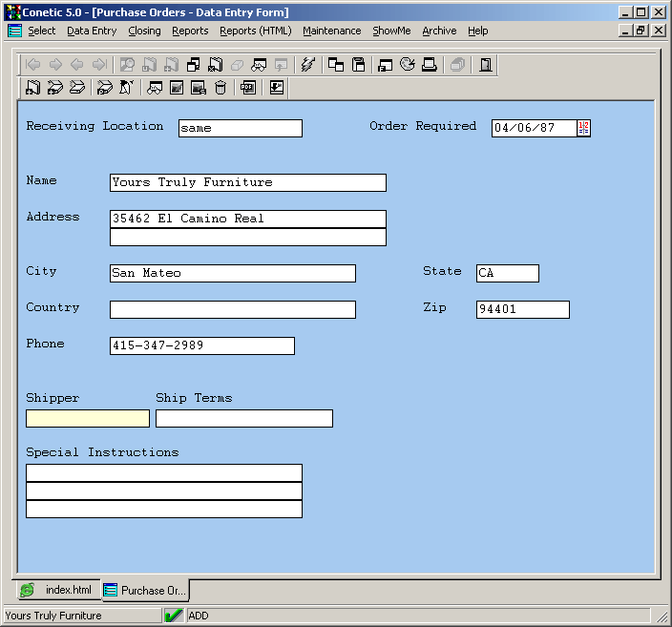Click the overlapping cascade windows icon

336,65
